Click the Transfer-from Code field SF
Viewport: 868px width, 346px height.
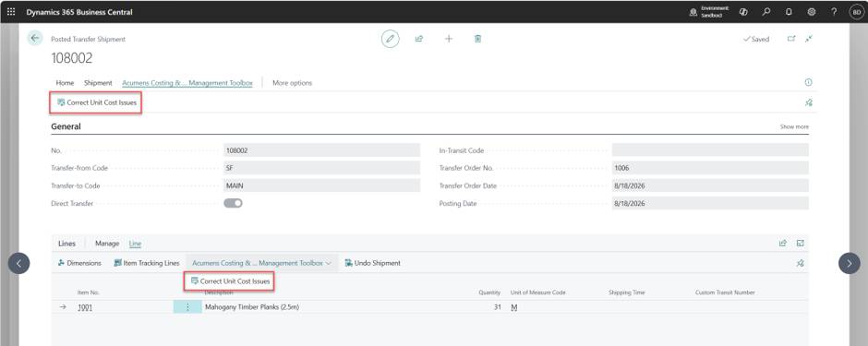pos(321,168)
